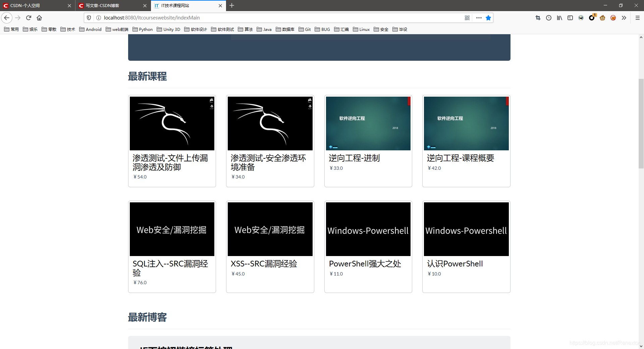Click Windows-Powershell thumbnail of 认识PowerShell

coord(466,229)
